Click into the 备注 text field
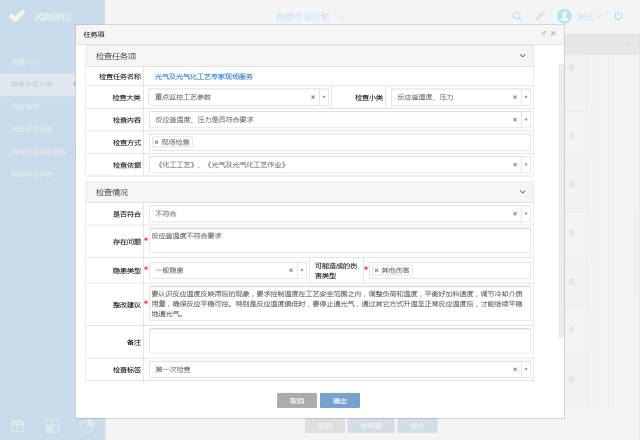Viewport: 640px width, 440px height. click(x=340, y=342)
